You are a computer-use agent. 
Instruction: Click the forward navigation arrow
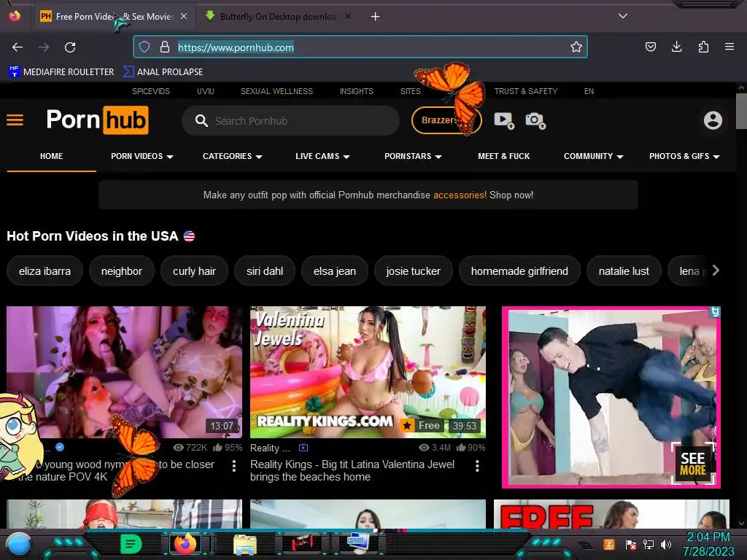tap(44, 47)
